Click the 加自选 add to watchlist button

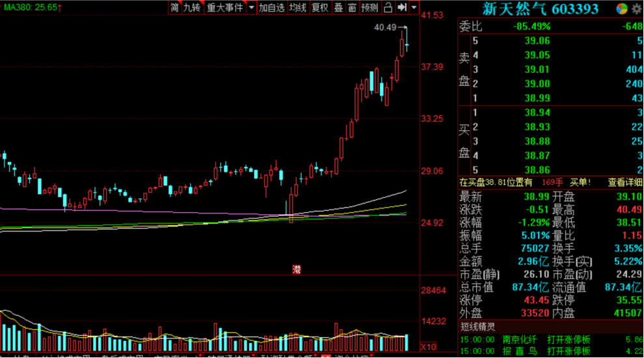tap(271, 7)
